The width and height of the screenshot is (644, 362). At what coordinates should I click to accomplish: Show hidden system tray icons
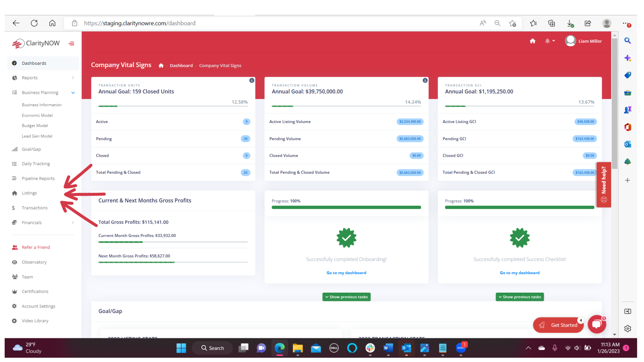tap(528, 348)
